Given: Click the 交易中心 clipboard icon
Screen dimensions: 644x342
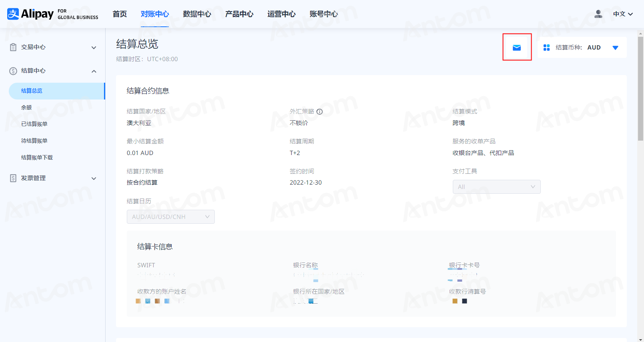Looking at the screenshot, I should pyautogui.click(x=13, y=47).
